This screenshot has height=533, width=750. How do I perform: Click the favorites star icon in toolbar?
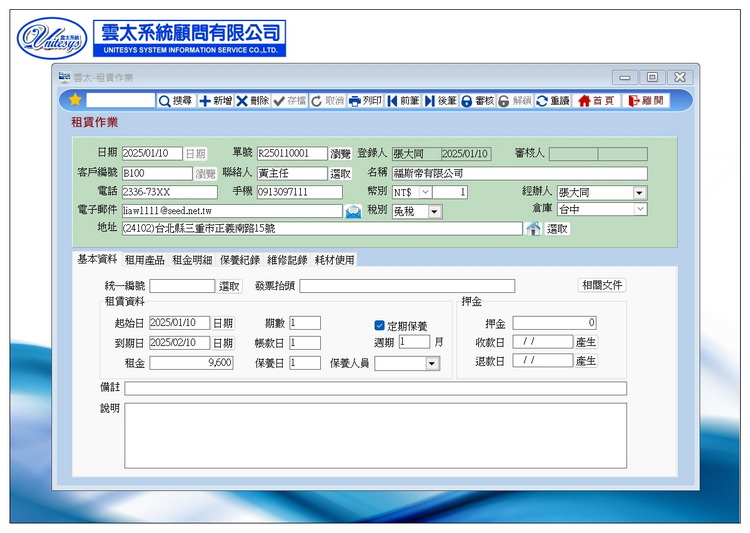click(75, 100)
